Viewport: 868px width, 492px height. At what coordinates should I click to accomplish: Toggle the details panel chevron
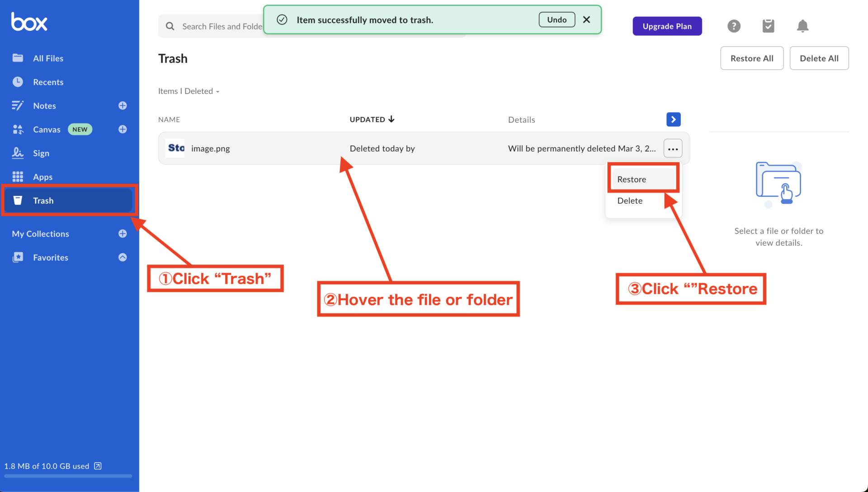tap(673, 119)
